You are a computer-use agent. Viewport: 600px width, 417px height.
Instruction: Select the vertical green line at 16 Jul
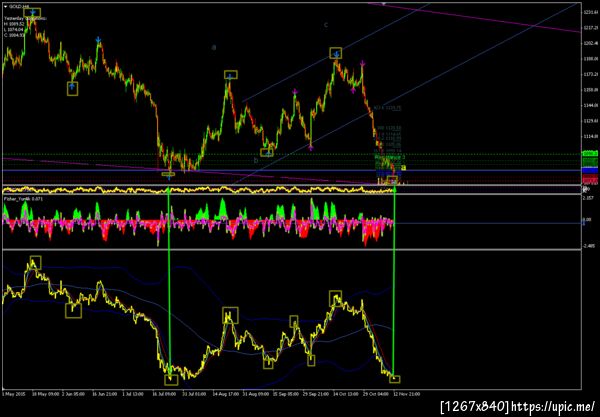coord(169,279)
